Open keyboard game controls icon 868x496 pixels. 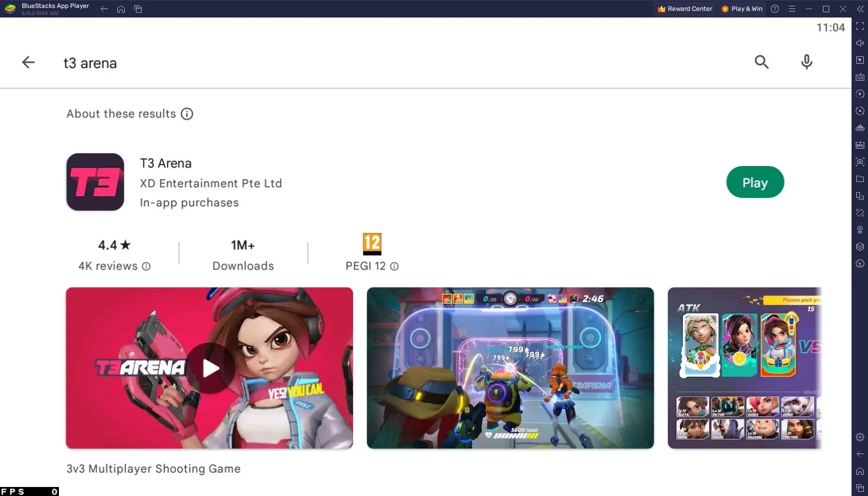click(860, 77)
